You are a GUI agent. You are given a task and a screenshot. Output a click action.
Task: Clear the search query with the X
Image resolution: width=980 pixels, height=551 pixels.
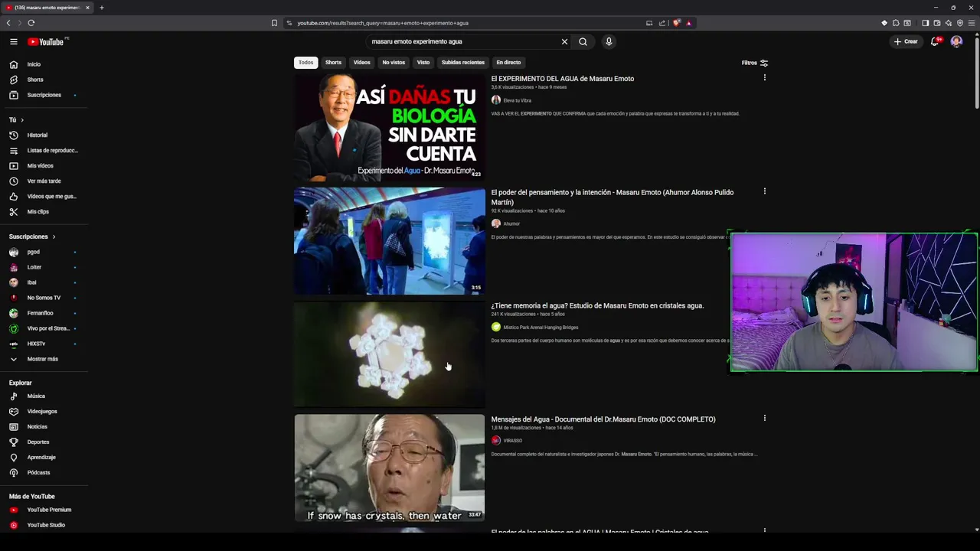(x=564, y=41)
